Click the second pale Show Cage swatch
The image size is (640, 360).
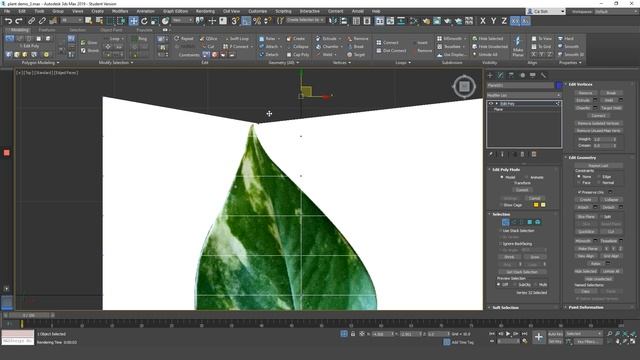click(x=543, y=205)
